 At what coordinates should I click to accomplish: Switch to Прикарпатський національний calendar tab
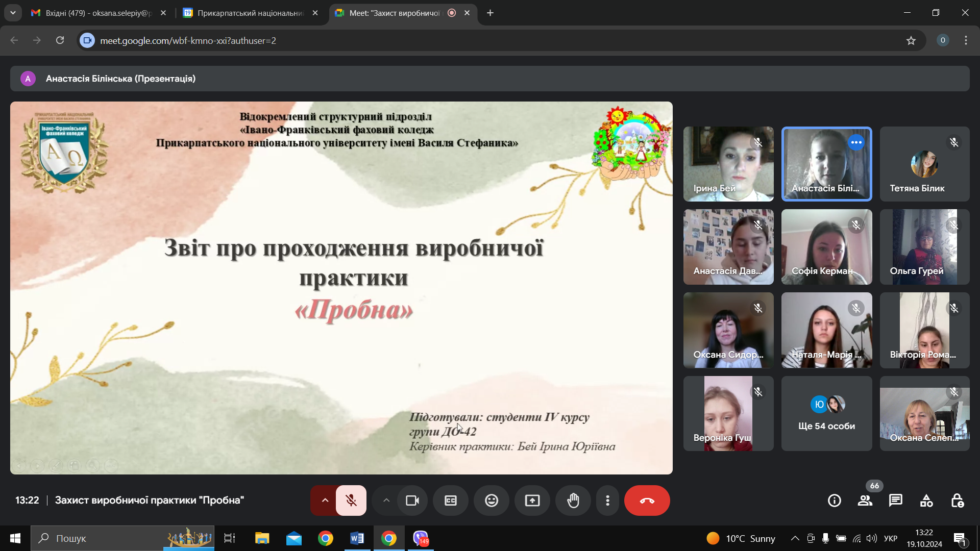click(249, 13)
